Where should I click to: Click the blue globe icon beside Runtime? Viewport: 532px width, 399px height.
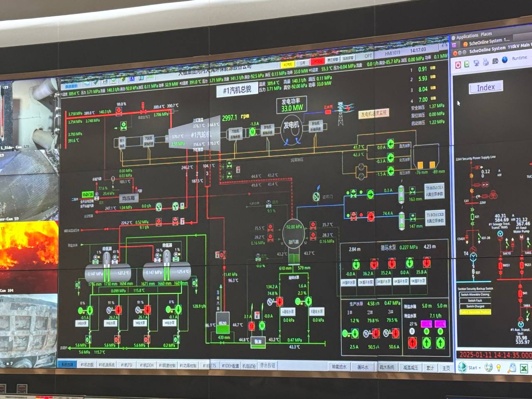505,60
